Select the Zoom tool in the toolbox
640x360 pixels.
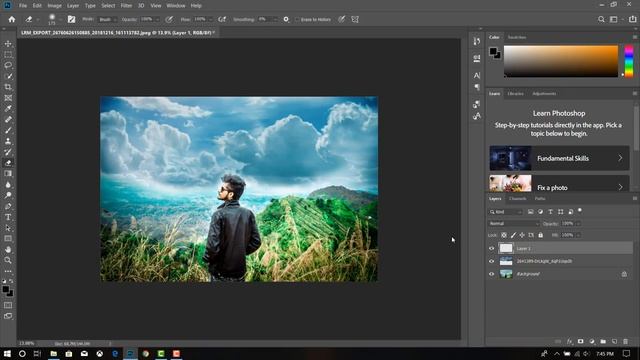click(8, 260)
